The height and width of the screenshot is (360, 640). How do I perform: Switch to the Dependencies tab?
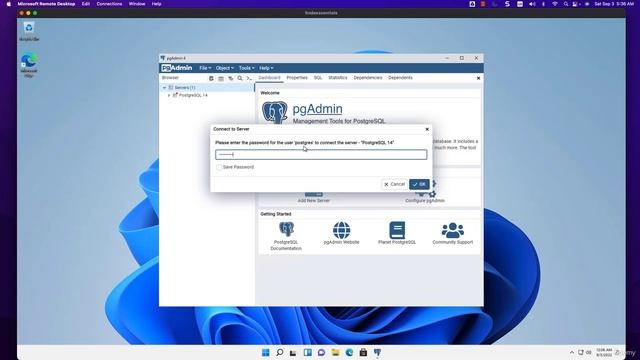368,78
